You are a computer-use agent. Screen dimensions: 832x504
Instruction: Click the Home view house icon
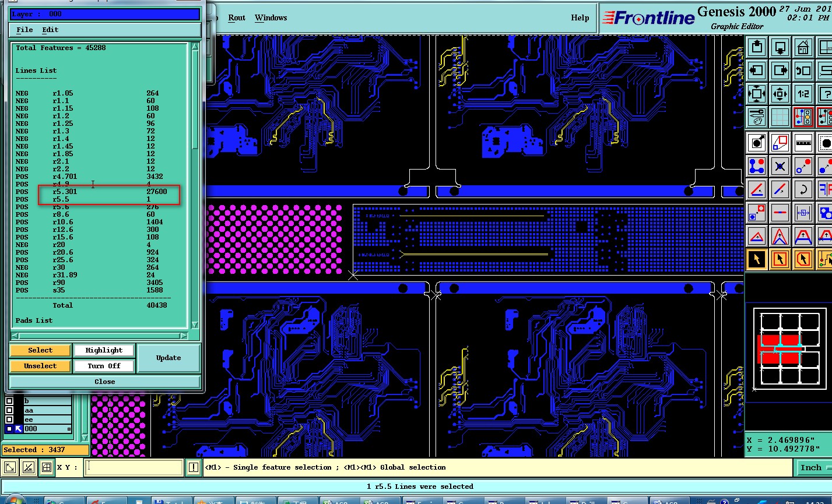803,47
